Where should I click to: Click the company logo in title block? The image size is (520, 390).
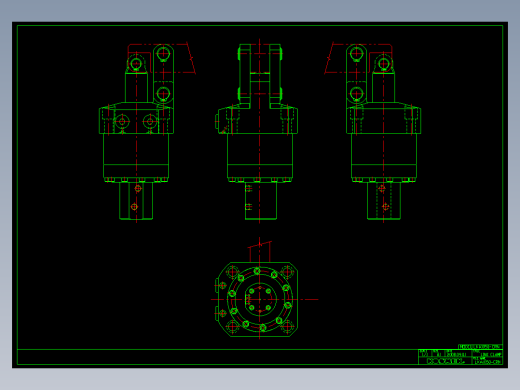445,361
